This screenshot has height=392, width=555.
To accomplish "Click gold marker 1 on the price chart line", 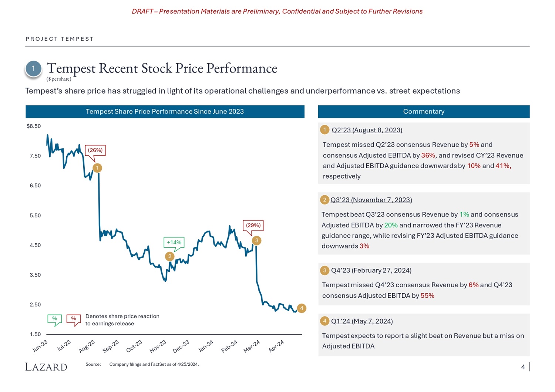I will [97, 168].
